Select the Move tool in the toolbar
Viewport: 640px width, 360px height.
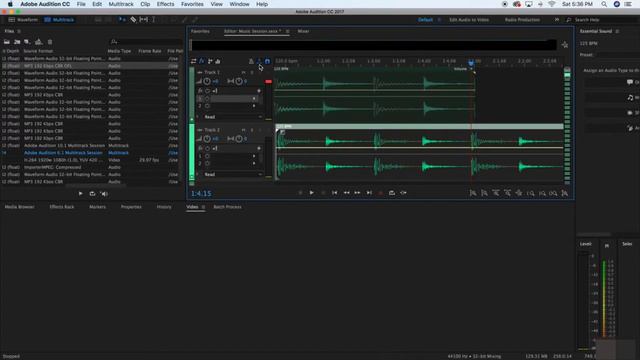[x=121, y=19]
